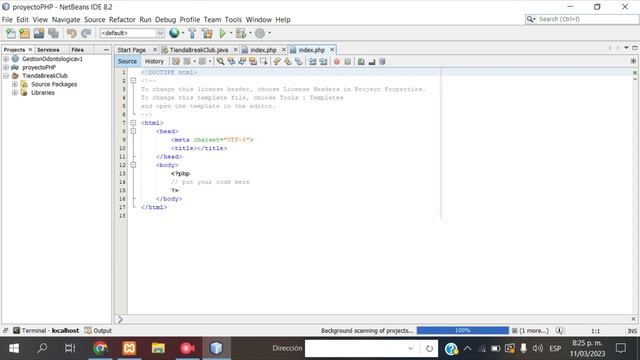Open XAMPP from the Windows taskbar
640x360 pixels.
tap(129, 348)
